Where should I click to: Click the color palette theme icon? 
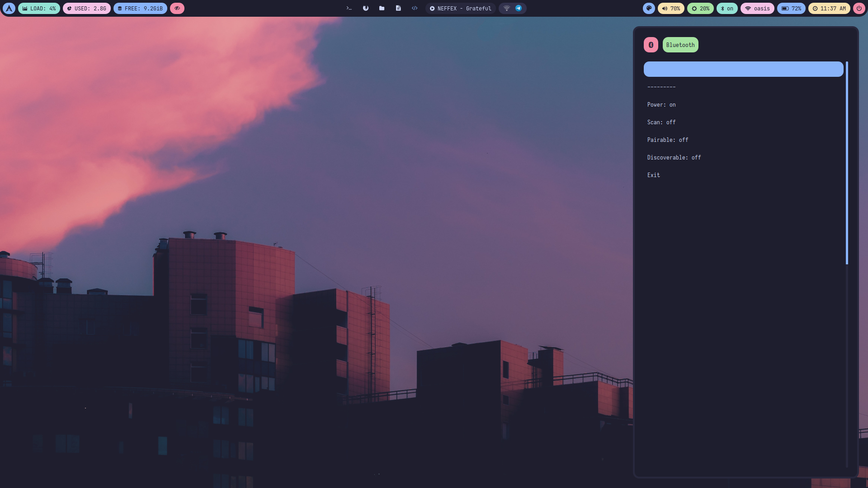pyautogui.click(x=649, y=8)
